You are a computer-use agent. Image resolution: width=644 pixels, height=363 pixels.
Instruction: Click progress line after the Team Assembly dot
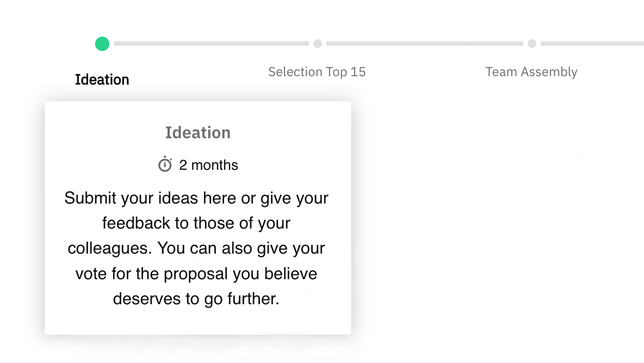click(592, 44)
